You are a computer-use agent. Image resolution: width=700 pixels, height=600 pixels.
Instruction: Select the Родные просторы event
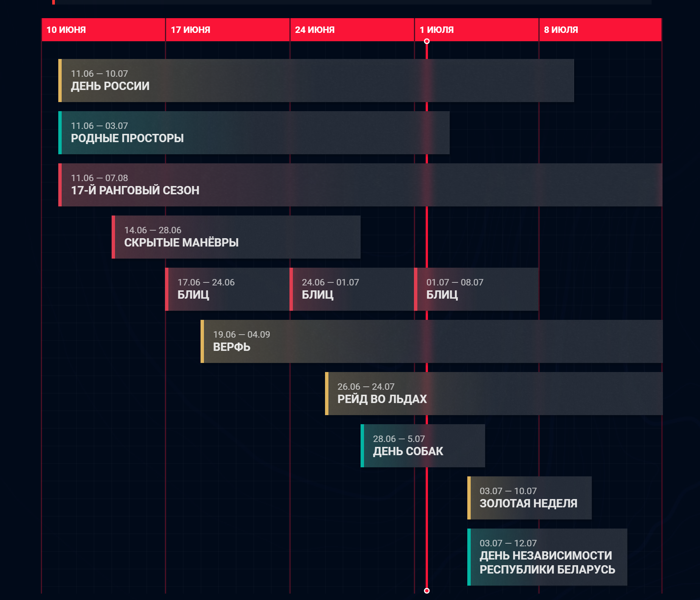(x=254, y=133)
